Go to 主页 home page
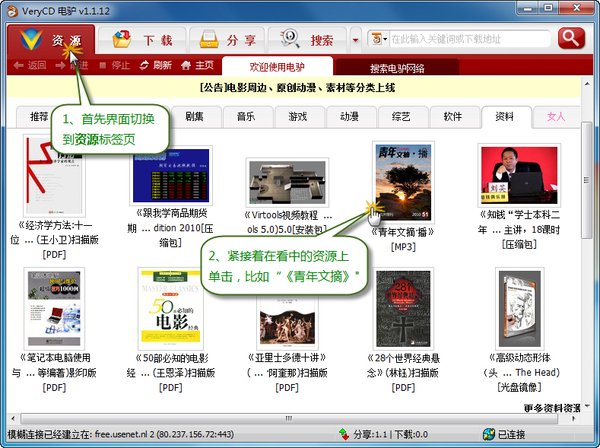The height and width of the screenshot is (448, 600). 197,65
